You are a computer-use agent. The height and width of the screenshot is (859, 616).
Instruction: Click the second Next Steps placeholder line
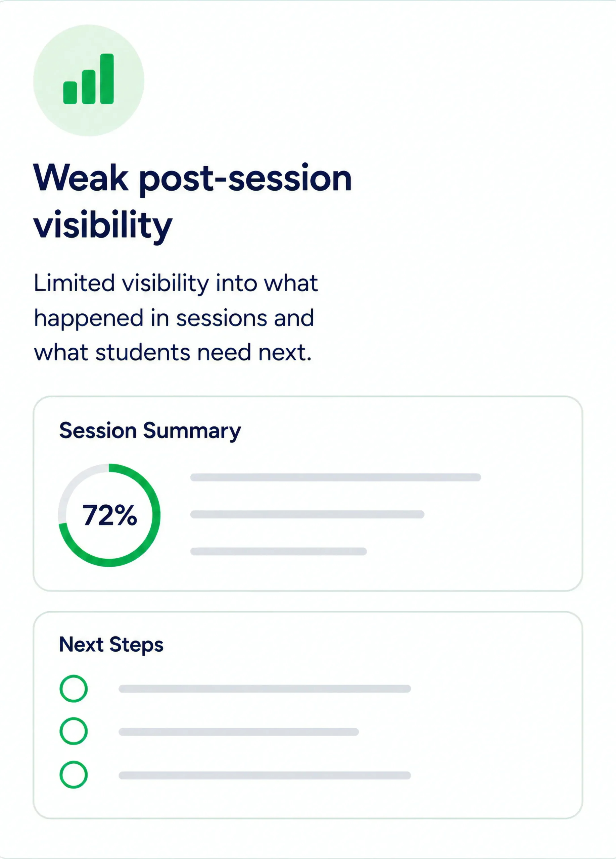[x=239, y=732]
